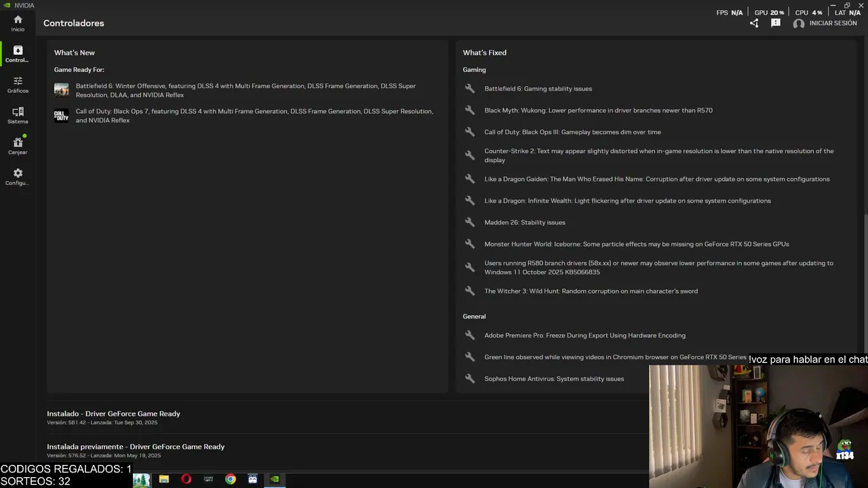This screenshot has height=488, width=868.
Task: Click wrench icon beside Like a Dragon Gaiden
Action: coord(470,179)
